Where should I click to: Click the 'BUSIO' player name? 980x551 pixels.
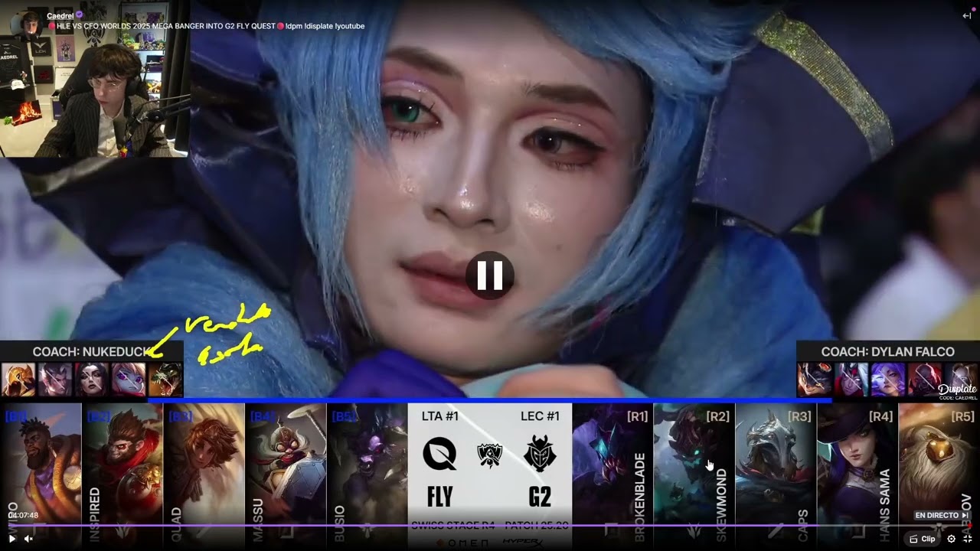tap(339, 523)
